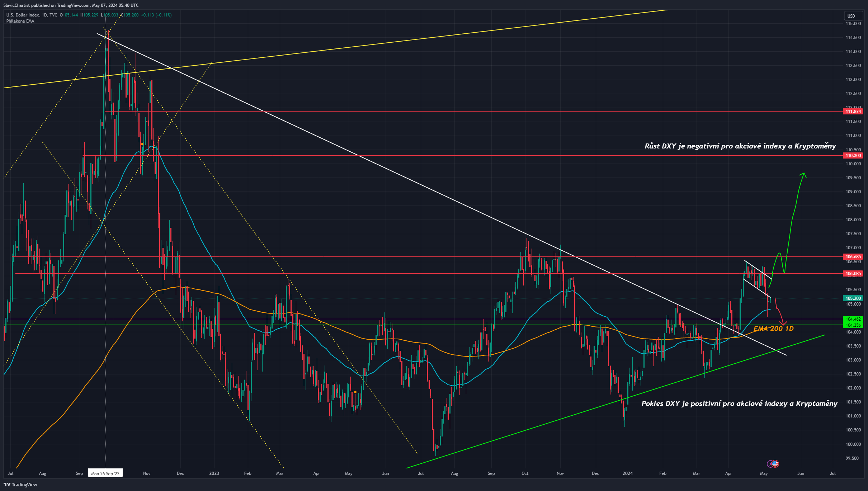Click the green 104.256 price label
The image size is (868, 491).
[x=853, y=325]
